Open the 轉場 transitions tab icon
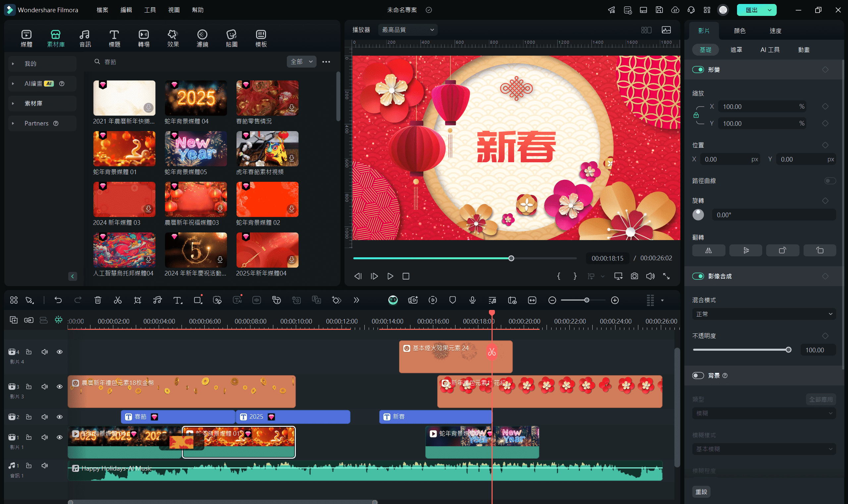Viewport: 848px width, 504px height. pos(144,38)
